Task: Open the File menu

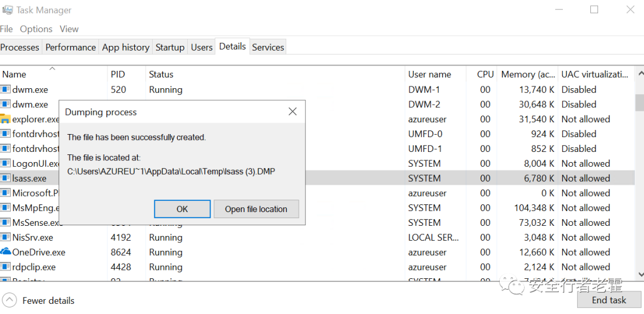Action: click(x=6, y=29)
